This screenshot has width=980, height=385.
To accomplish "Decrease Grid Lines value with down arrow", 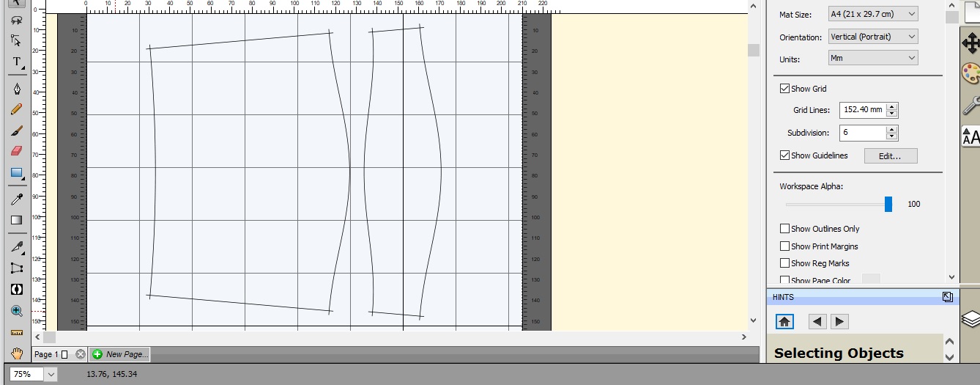I will pos(891,114).
